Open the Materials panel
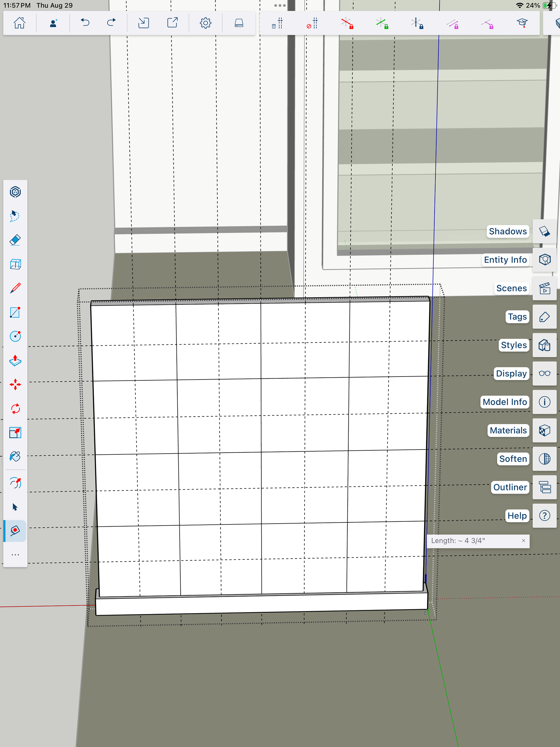 point(545,431)
